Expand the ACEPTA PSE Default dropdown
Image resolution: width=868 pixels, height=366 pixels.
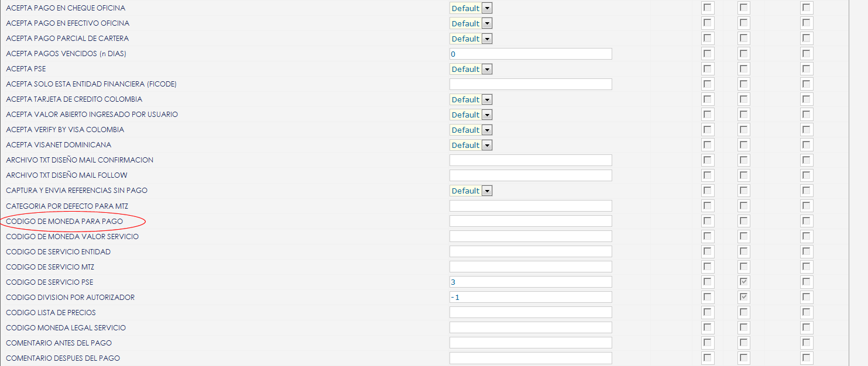(x=471, y=69)
